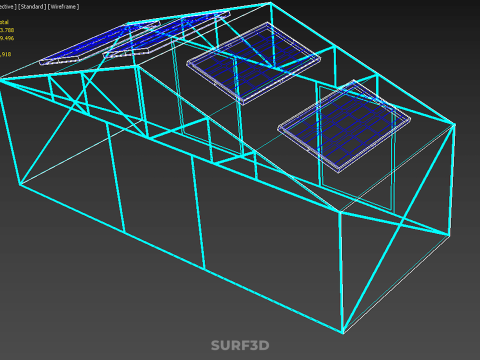This screenshot has width=480, height=360.
Task: Select the blue roof window nearest right edge
Action: point(344,126)
